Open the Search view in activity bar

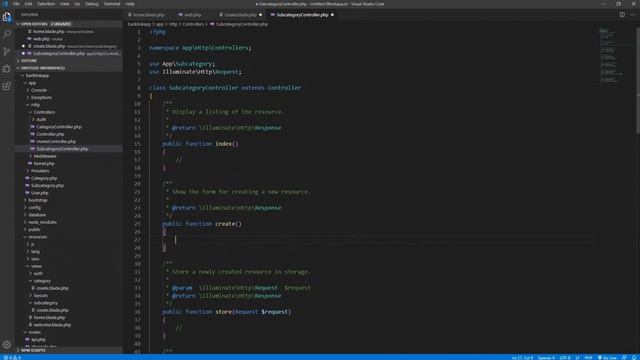7,33
